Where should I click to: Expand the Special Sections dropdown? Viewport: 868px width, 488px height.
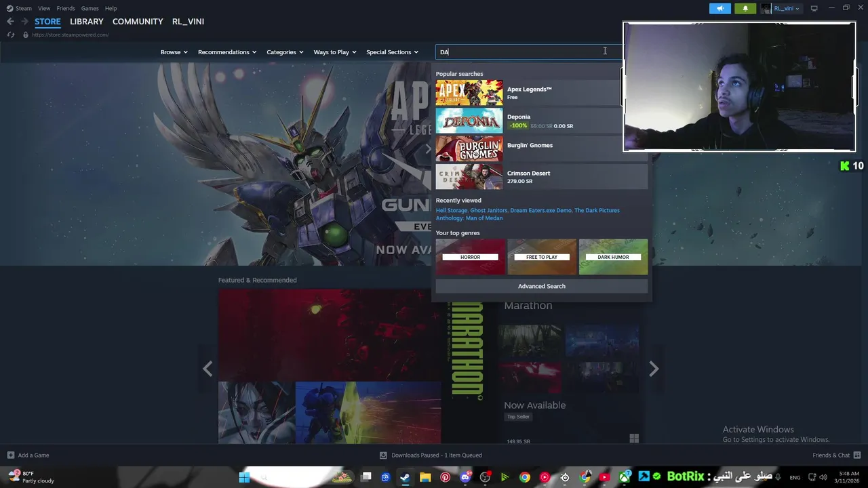pyautogui.click(x=393, y=52)
